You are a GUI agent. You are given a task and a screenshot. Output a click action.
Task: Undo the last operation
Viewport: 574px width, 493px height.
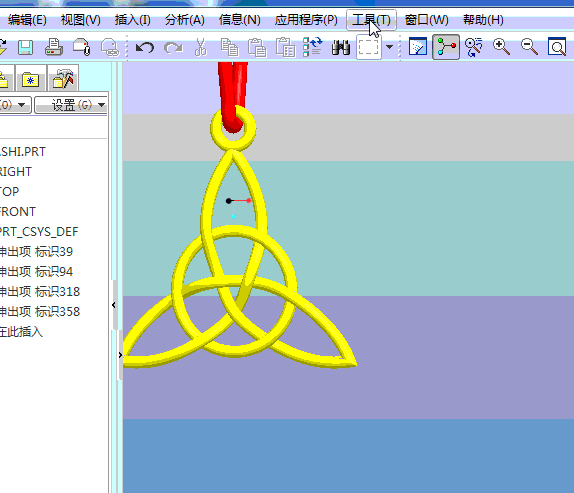tap(145, 48)
